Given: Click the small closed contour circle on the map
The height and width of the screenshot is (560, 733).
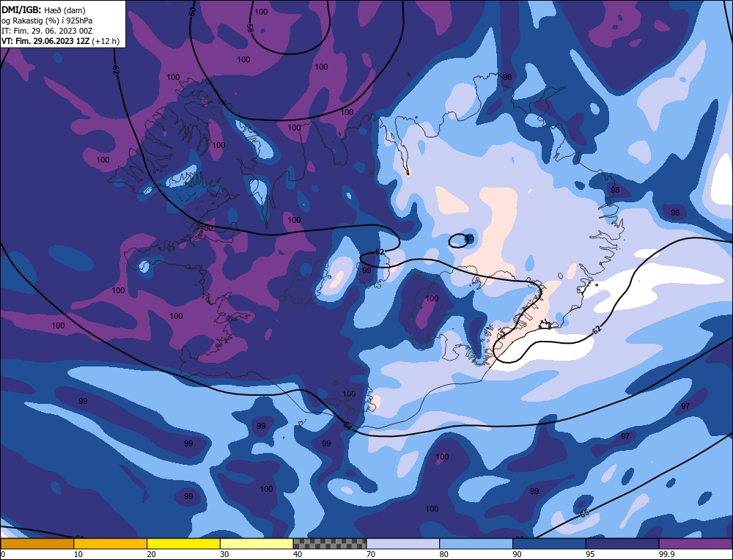Looking at the screenshot, I should [x=459, y=240].
